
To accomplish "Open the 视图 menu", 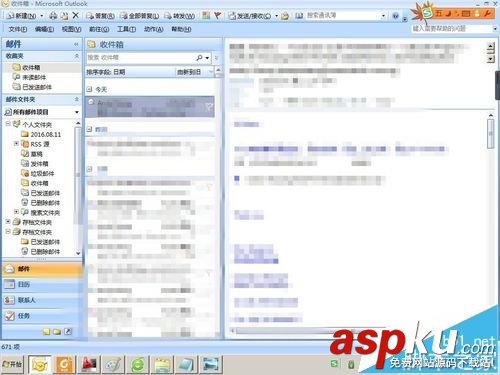I will click(71, 29).
